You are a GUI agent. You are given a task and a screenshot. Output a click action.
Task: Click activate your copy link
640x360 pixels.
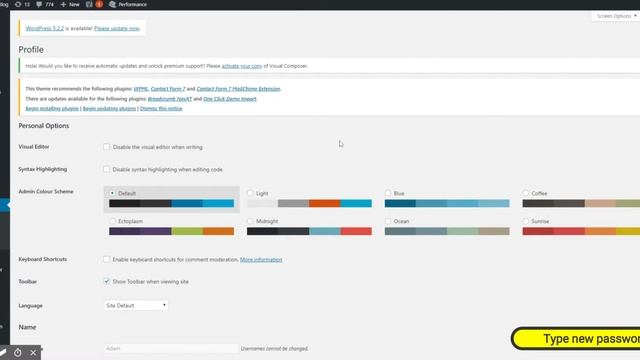coord(242,66)
